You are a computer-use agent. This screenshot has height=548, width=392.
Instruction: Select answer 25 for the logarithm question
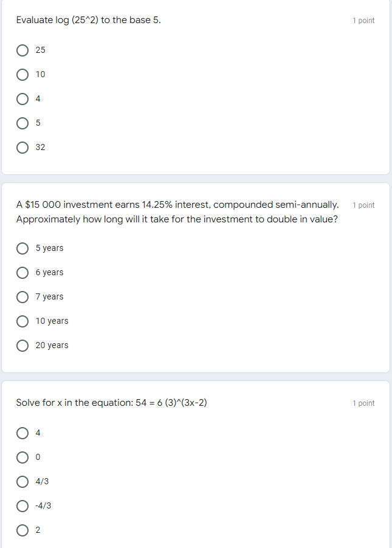(x=22, y=50)
